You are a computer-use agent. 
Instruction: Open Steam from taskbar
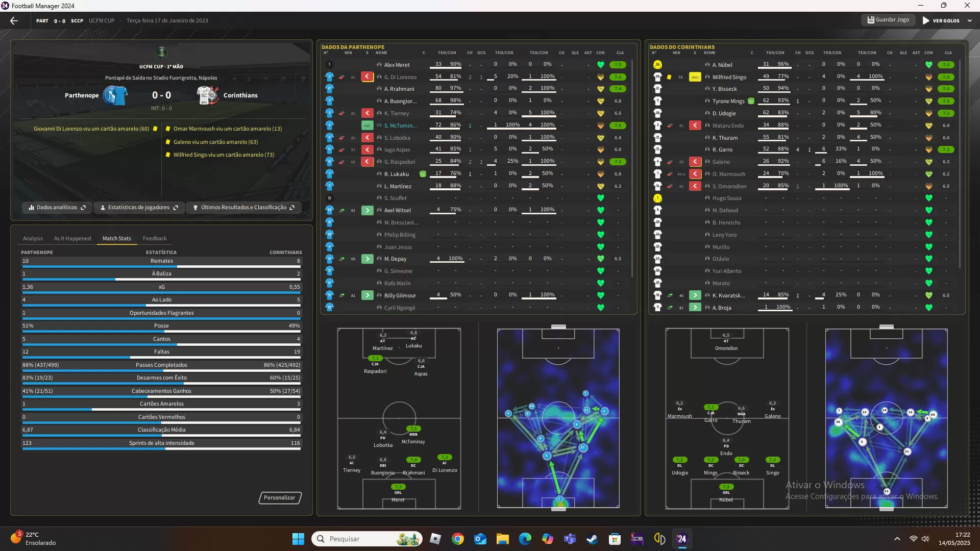[x=592, y=539]
